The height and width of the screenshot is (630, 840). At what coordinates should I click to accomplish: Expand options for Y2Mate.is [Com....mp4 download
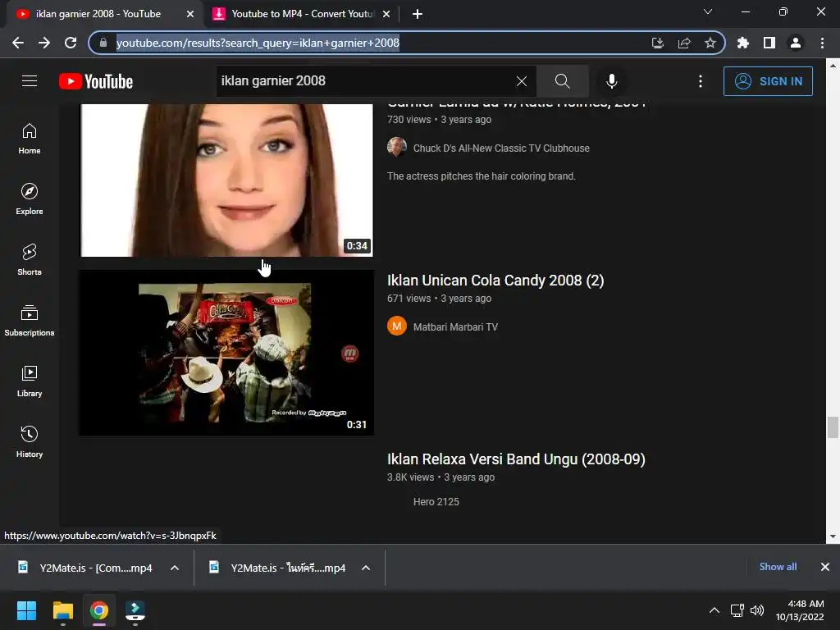coord(175,568)
